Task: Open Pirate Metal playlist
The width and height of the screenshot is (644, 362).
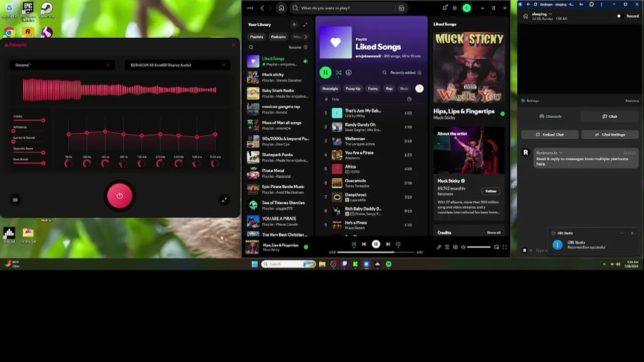Action: click(x=277, y=173)
